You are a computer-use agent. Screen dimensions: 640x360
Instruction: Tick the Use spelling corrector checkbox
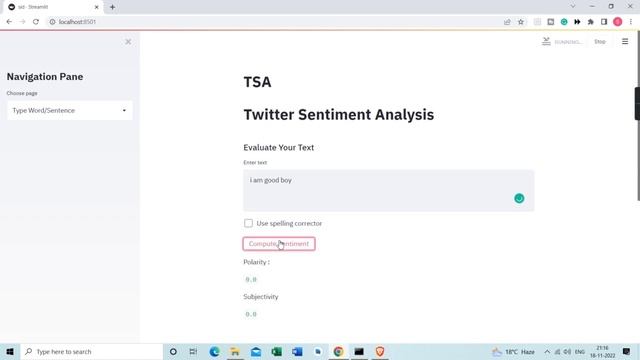point(248,223)
